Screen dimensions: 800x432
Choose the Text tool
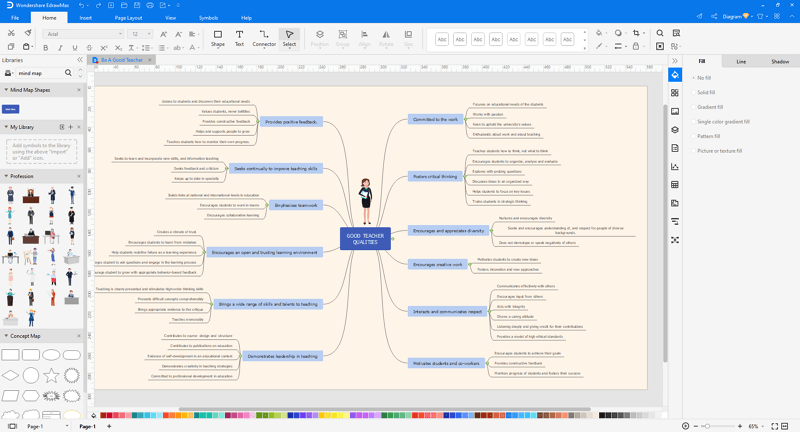click(x=239, y=38)
